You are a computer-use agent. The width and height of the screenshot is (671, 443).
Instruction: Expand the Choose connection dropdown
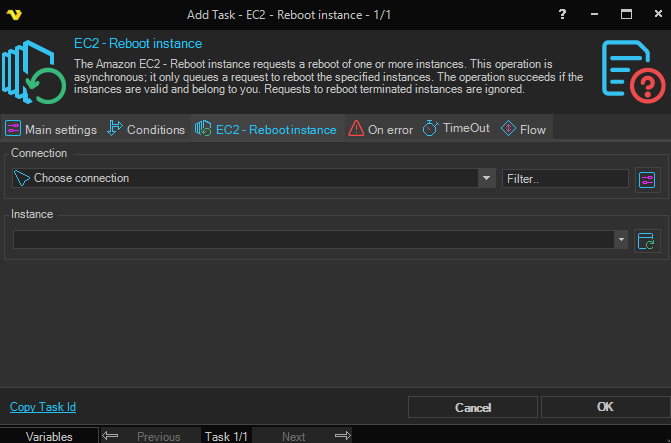pos(487,178)
